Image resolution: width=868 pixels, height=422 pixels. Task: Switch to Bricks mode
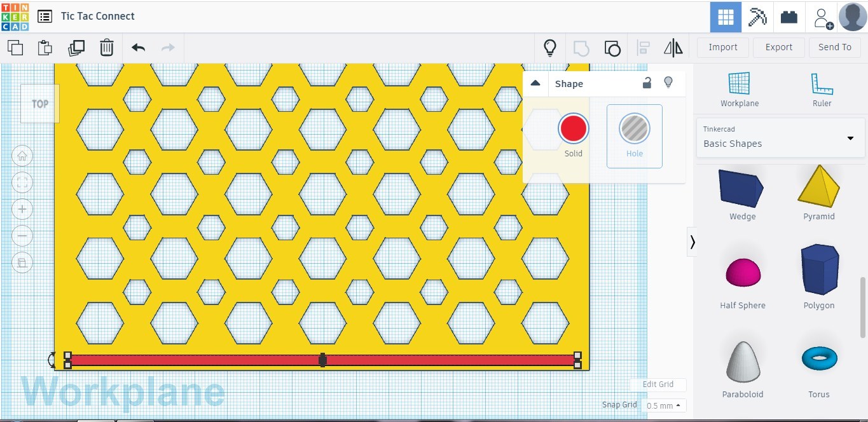(x=789, y=17)
